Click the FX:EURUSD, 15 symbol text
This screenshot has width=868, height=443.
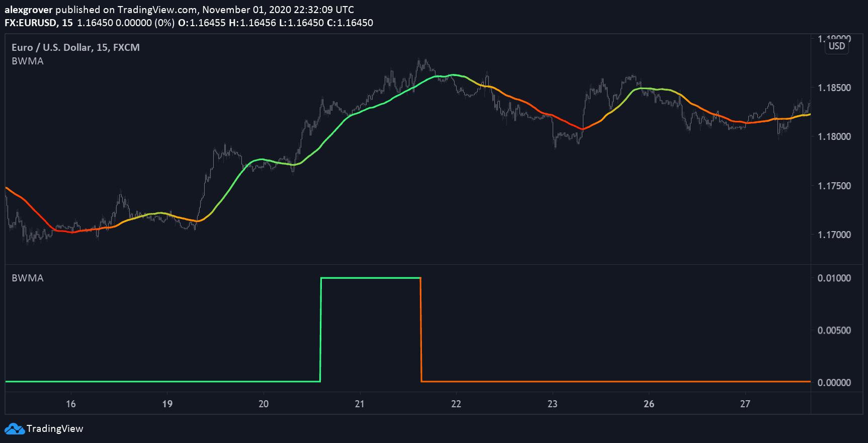(39, 23)
